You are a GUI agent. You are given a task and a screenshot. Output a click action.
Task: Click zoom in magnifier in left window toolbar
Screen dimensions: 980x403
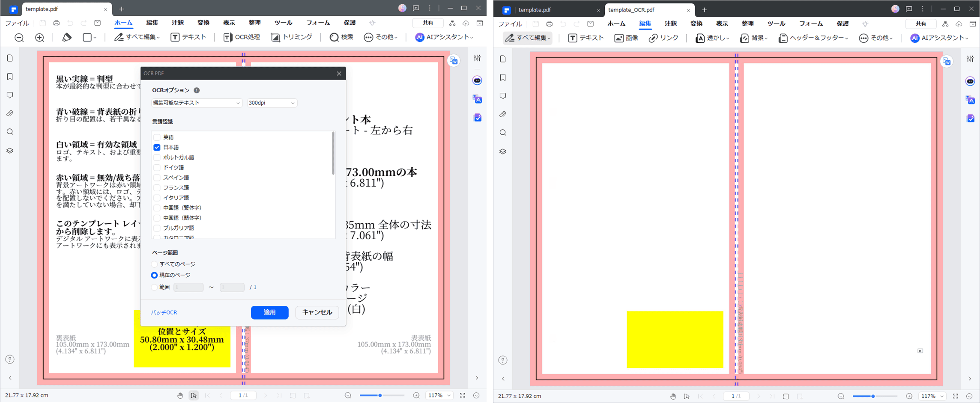40,38
